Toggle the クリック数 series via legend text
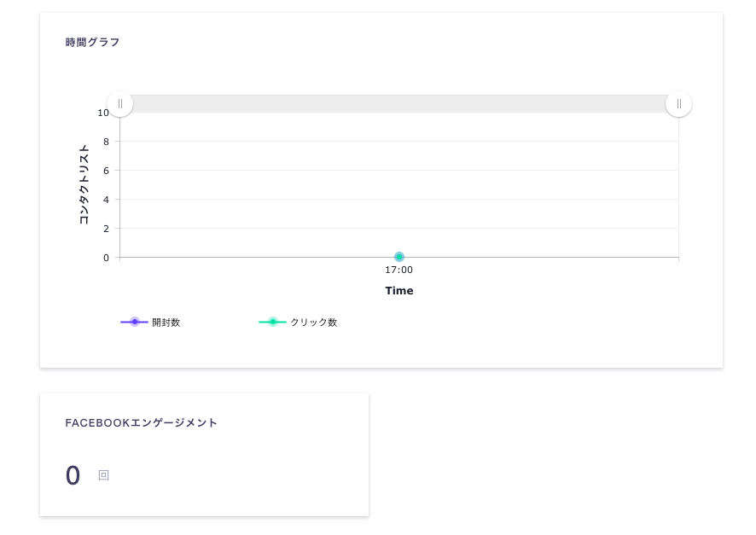This screenshot has height=535, width=756. 313,323
